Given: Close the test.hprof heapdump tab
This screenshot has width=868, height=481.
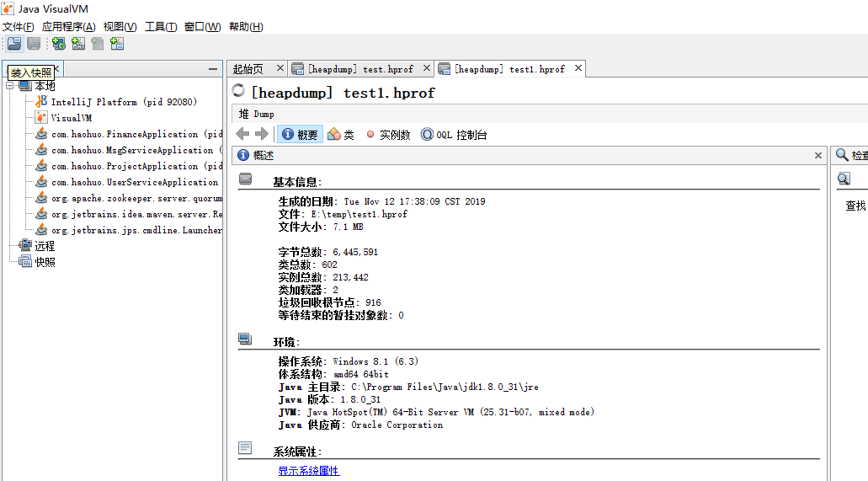Looking at the screenshot, I should click(427, 68).
